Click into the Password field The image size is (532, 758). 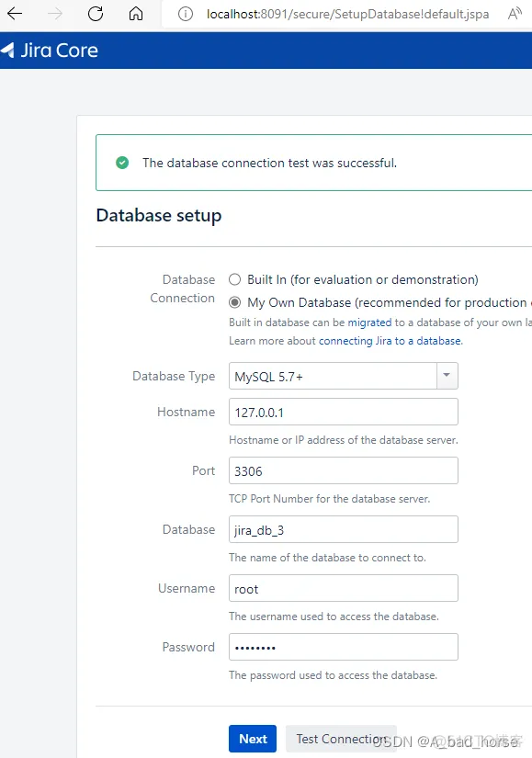(x=344, y=647)
